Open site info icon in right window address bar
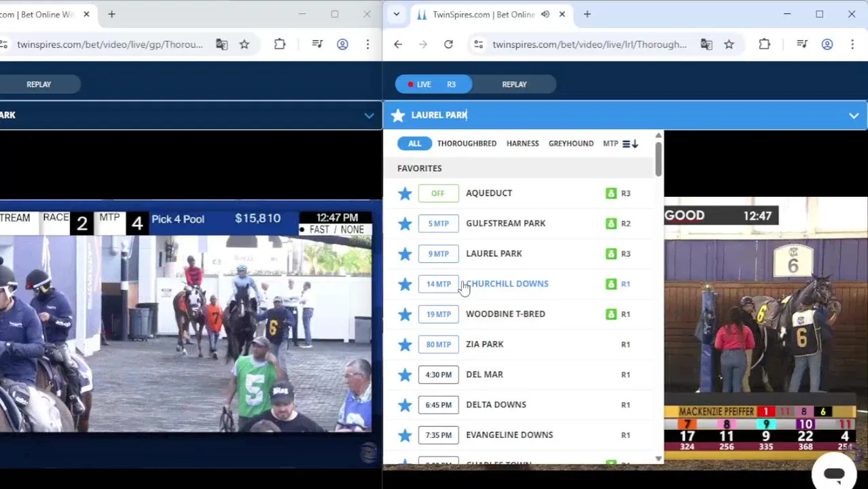Screen dimensions: 868x489 click(478, 45)
